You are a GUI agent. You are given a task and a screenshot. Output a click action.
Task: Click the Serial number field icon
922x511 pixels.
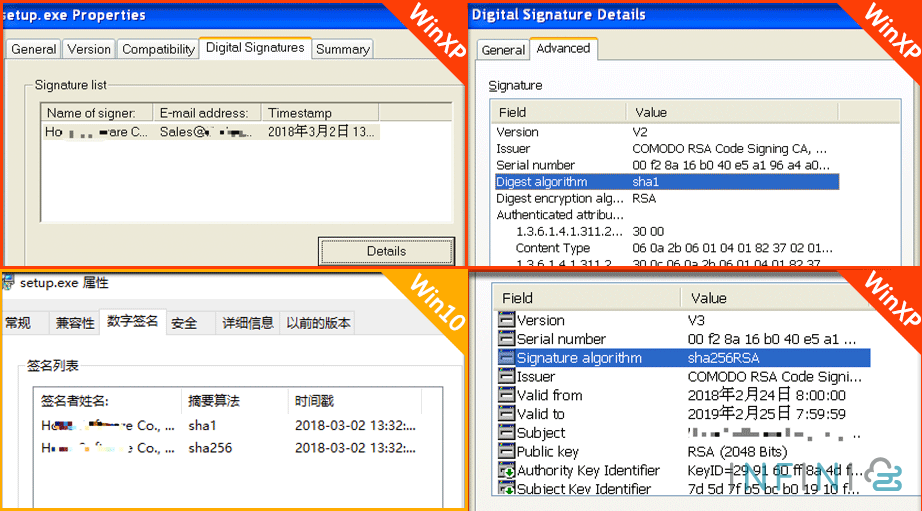507,339
